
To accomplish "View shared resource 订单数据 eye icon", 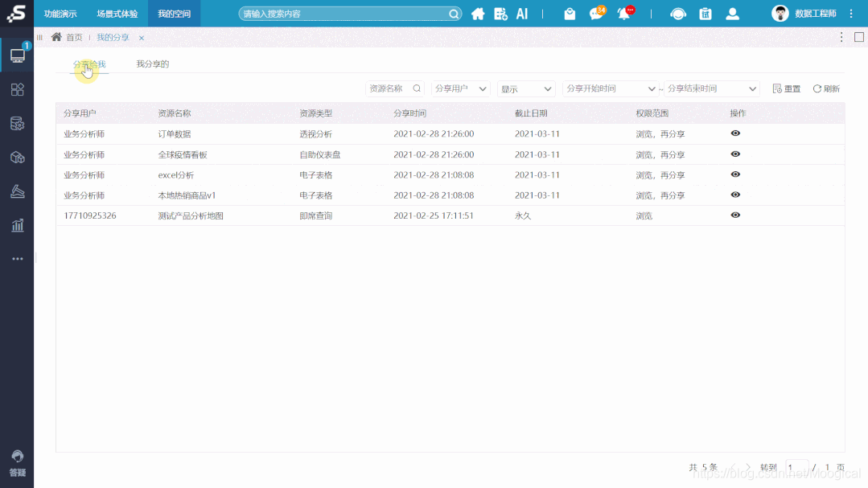I will point(735,133).
